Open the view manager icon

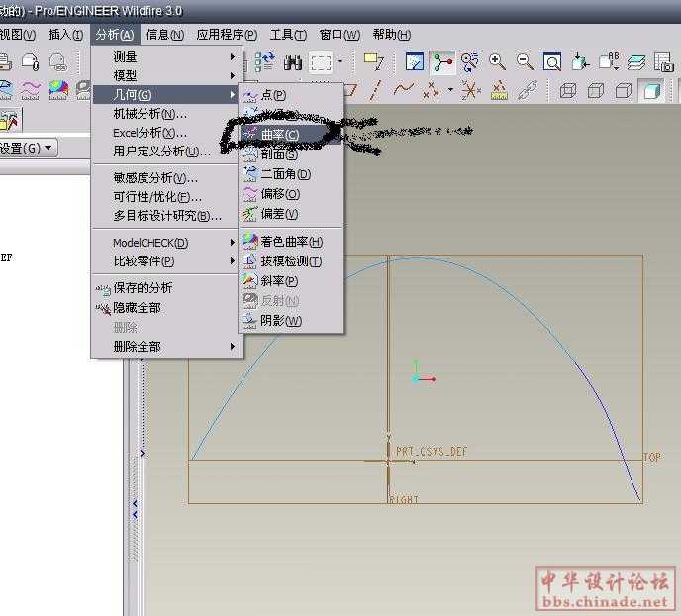pyautogui.click(x=663, y=62)
